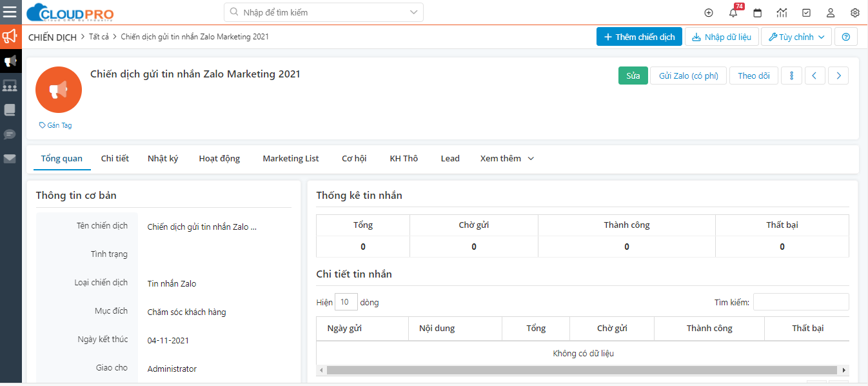The height and width of the screenshot is (386, 868).
Task: Open the campaigns megaphone icon in orange sidebar
Action: coord(10,36)
